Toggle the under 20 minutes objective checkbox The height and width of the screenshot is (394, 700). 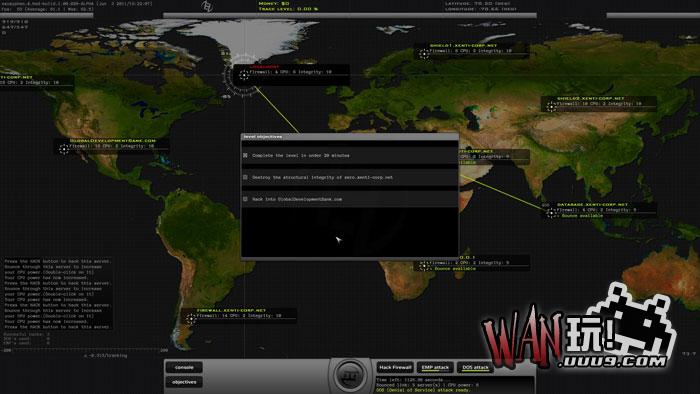tap(245, 155)
